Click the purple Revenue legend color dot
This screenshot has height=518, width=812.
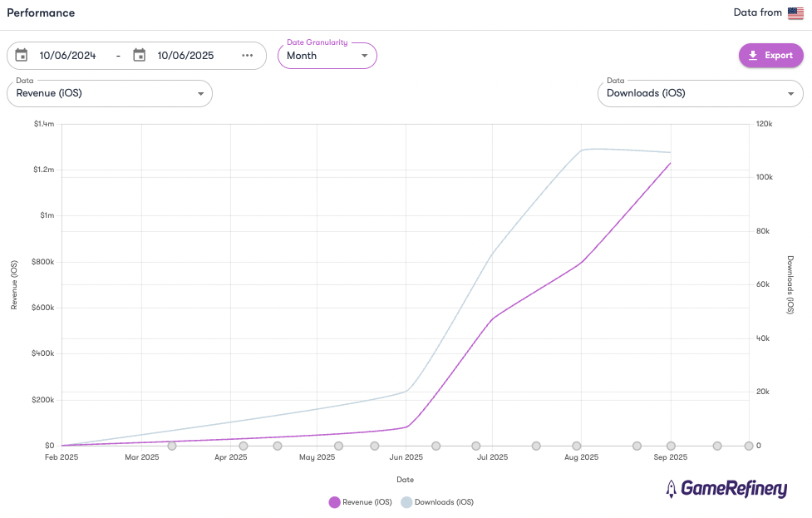335,502
